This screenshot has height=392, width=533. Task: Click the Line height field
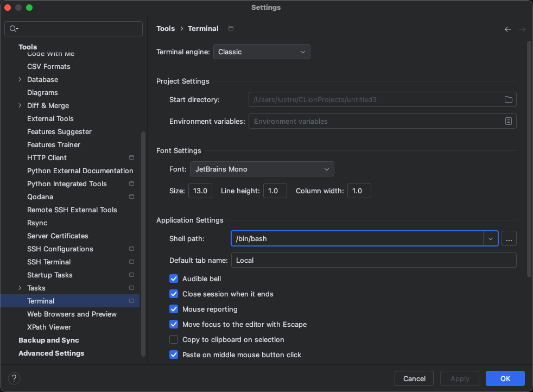tap(275, 191)
